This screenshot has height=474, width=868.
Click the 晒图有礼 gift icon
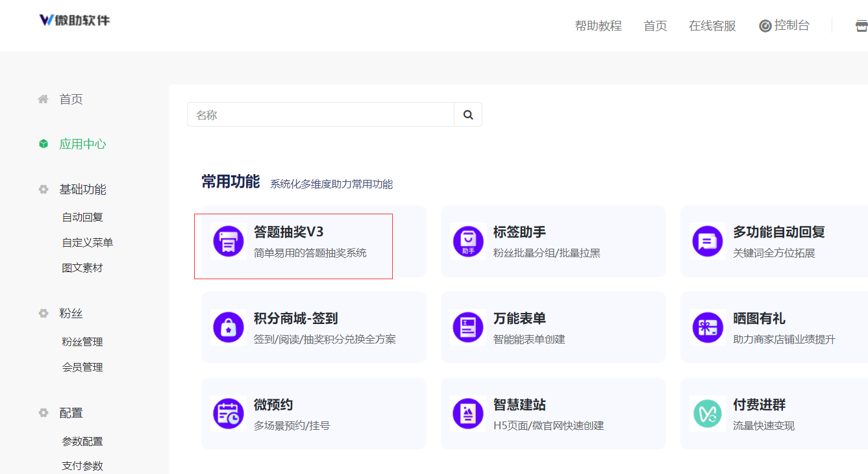coord(708,328)
